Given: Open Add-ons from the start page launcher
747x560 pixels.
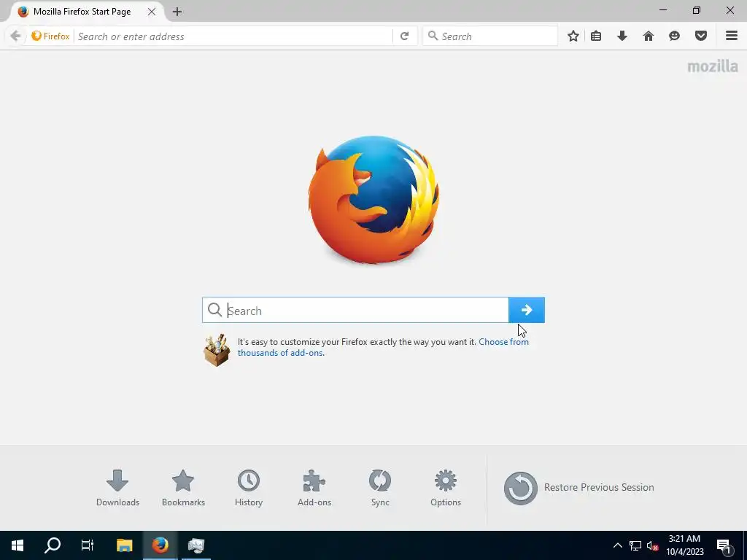Looking at the screenshot, I should (314, 488).
